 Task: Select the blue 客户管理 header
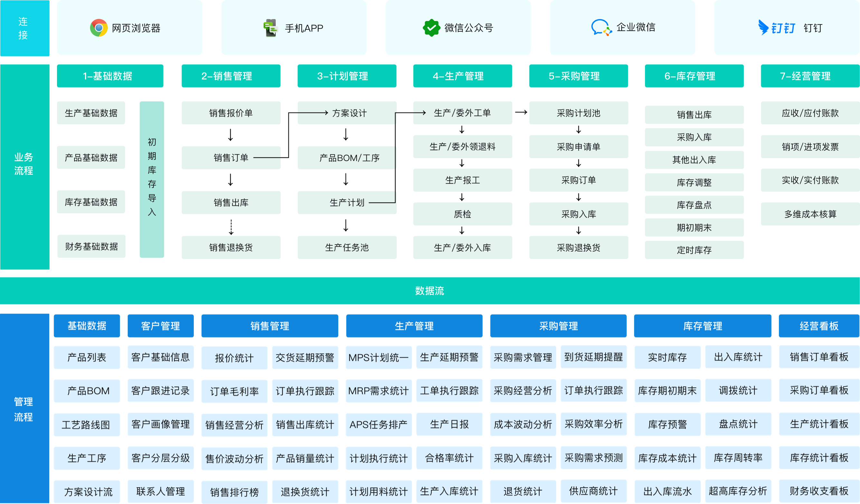(x=160, y=326)
